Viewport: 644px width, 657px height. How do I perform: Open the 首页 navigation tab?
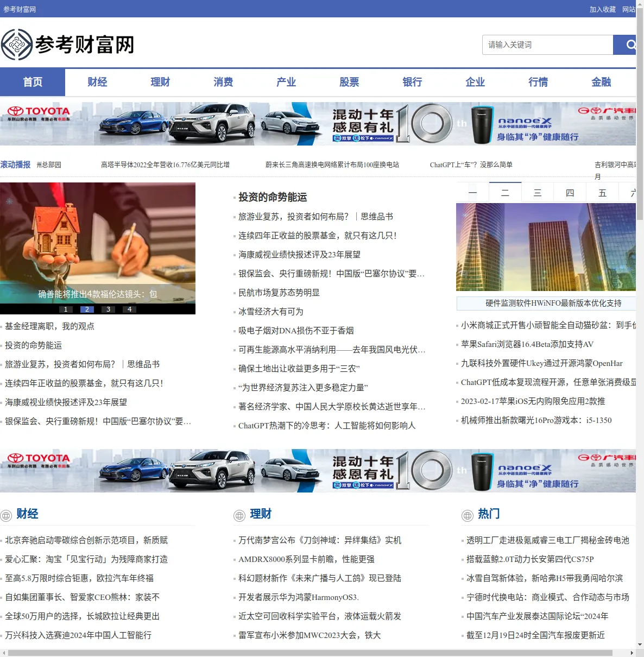tap(33, 82)
